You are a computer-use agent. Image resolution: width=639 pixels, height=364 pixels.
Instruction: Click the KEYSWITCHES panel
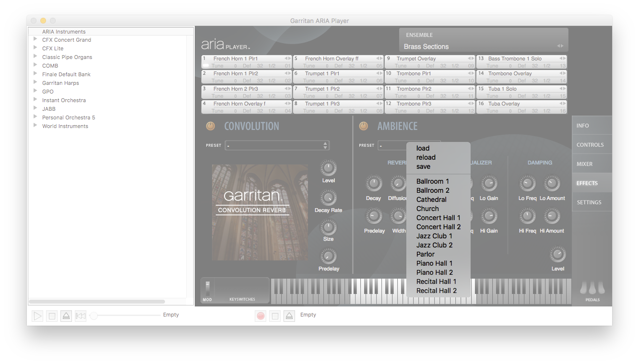click(x=242, y=291)
